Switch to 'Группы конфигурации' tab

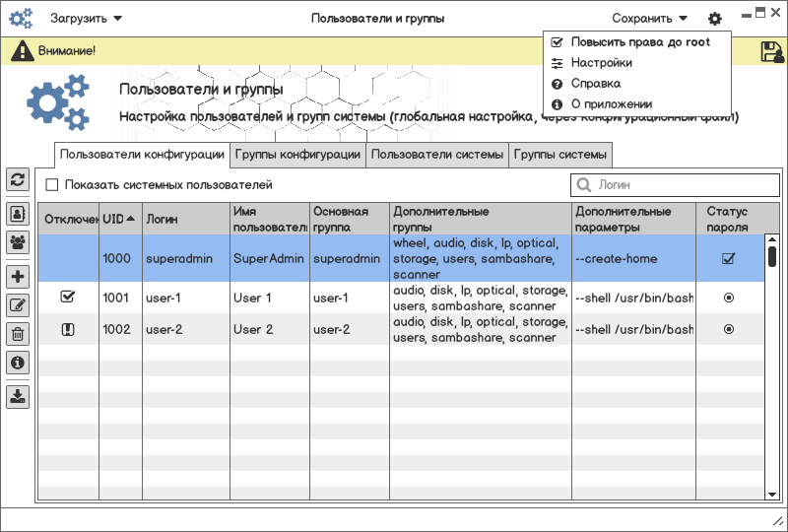pos(297,155)
